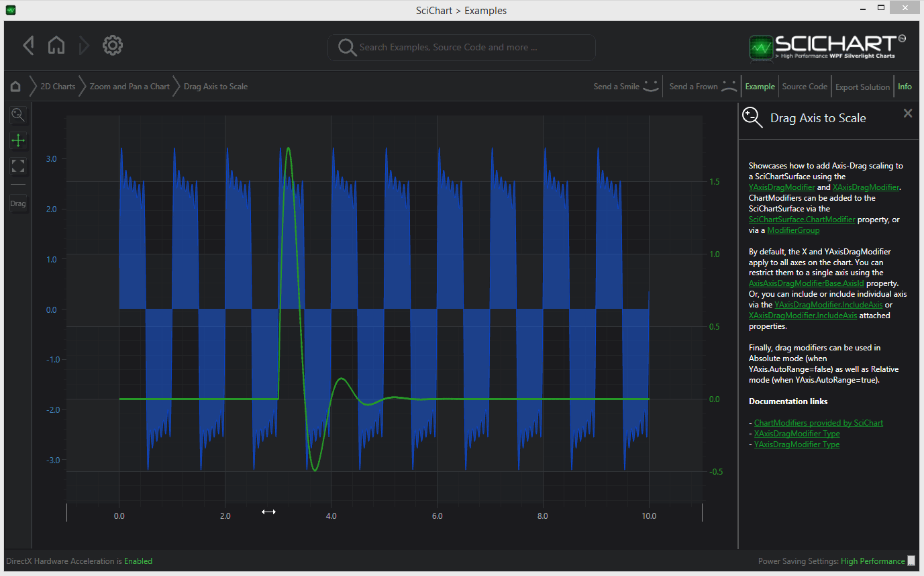Select the rubber-band zoom tool icon
924x576 pixels.
(x=18, y=115)
